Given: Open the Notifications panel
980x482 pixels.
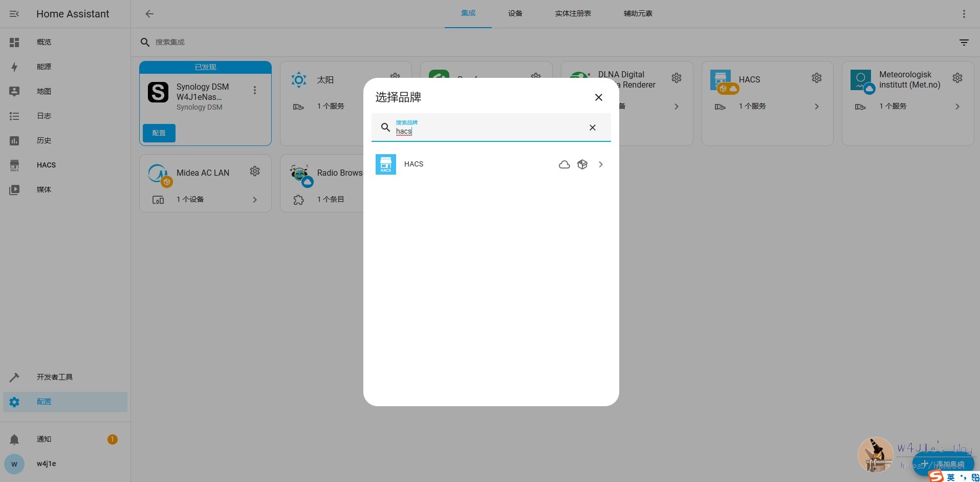Looking at the screenshot, I should [44, 439].
